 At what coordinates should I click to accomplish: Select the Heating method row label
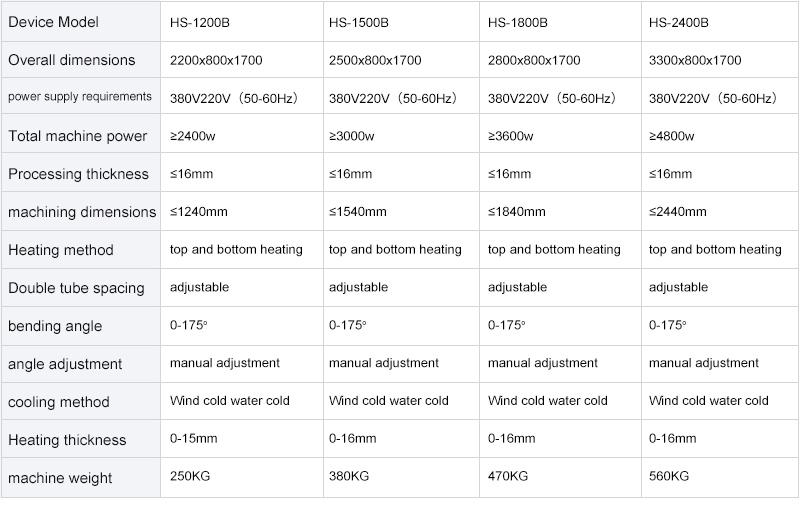pyautogui.click(x=81, y=249)
